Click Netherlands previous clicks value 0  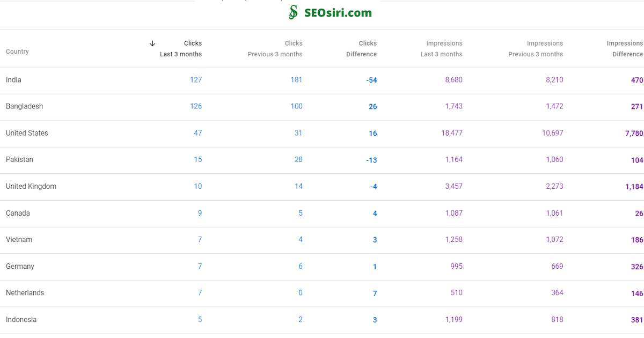301,292
